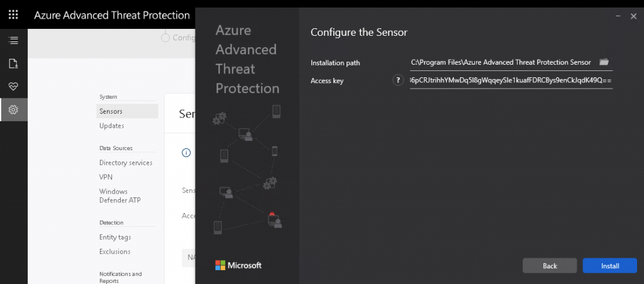Click the Install button
This screenshot has width=644, height=284.
609,266
